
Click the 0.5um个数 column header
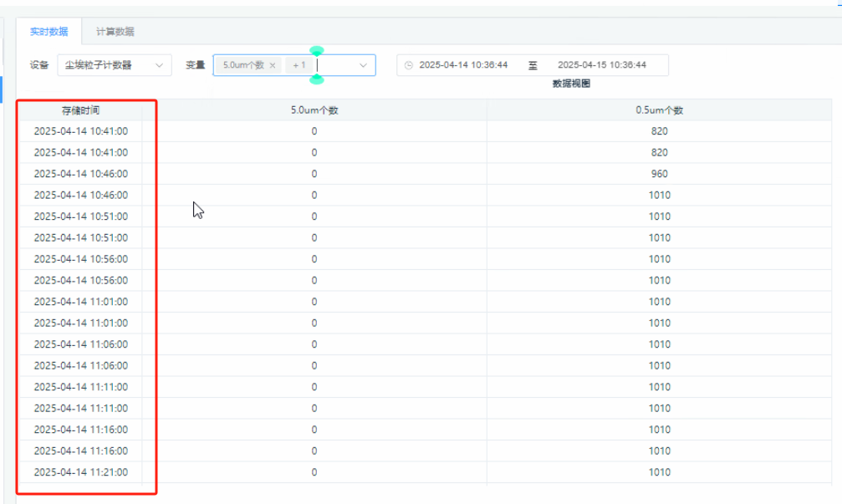click(660, 110)
